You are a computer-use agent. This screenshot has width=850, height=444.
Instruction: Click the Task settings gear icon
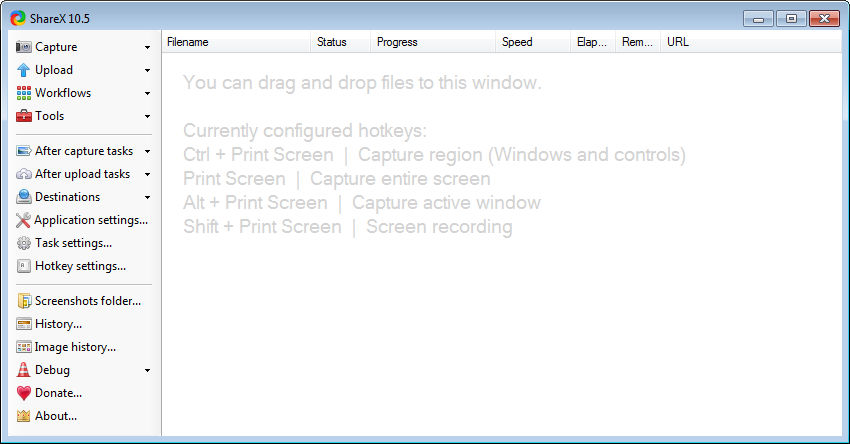(x=24, y=243)
